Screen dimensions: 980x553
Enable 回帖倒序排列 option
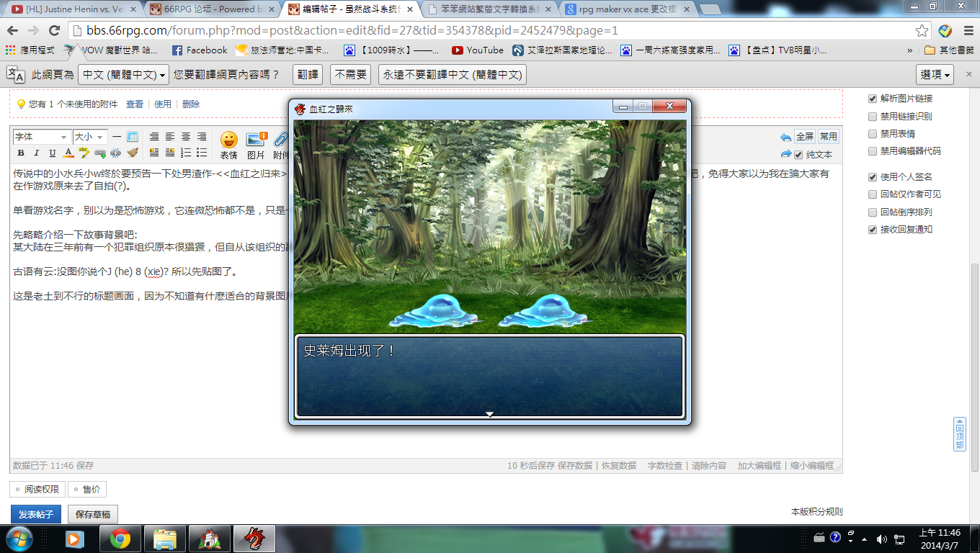point(873,212)
